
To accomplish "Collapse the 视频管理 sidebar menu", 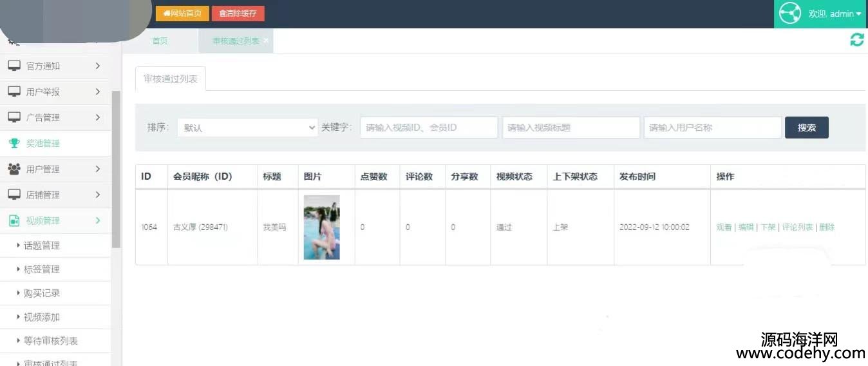I will [55, 220].
